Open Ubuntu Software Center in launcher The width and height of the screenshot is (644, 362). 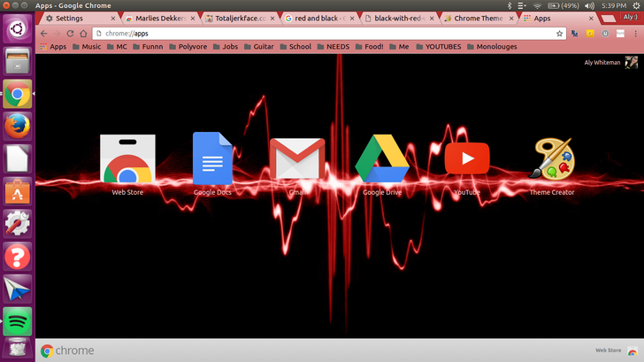[18, 191]
